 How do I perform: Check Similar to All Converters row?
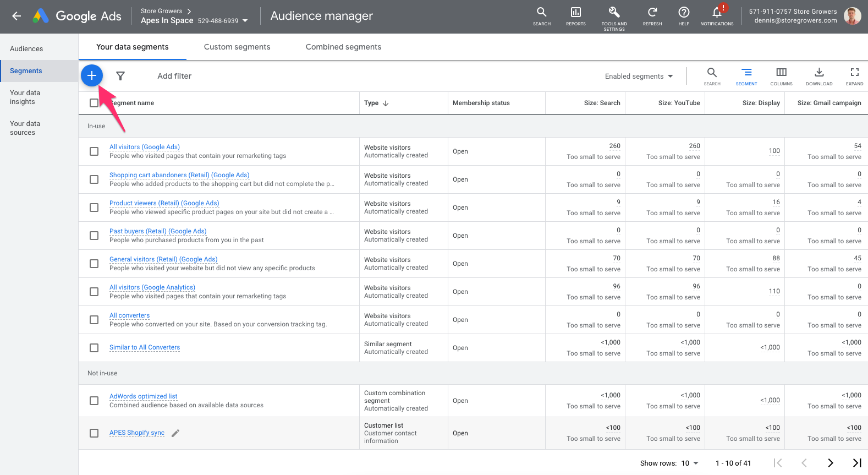tap(94, 348)
